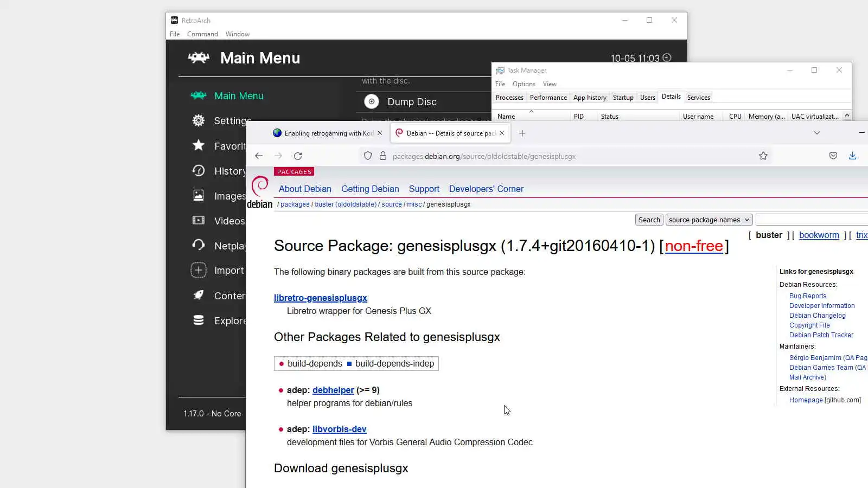Click Import plus icon in RetroArch
868x488 pixels.
pyautogui.click(x=199, y=270)
